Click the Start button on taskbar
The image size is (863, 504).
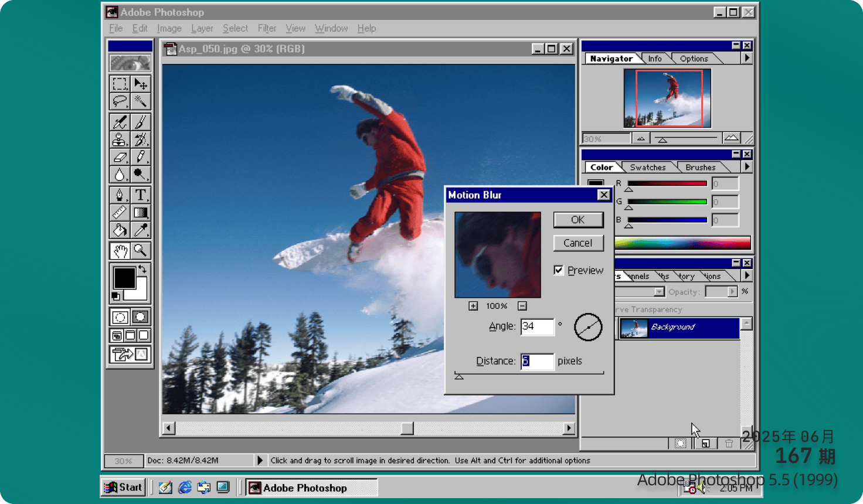[123, 488]
